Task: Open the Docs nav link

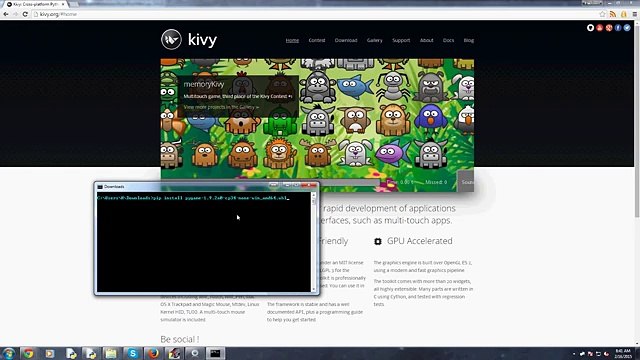Action: click(x=448, y=40)
